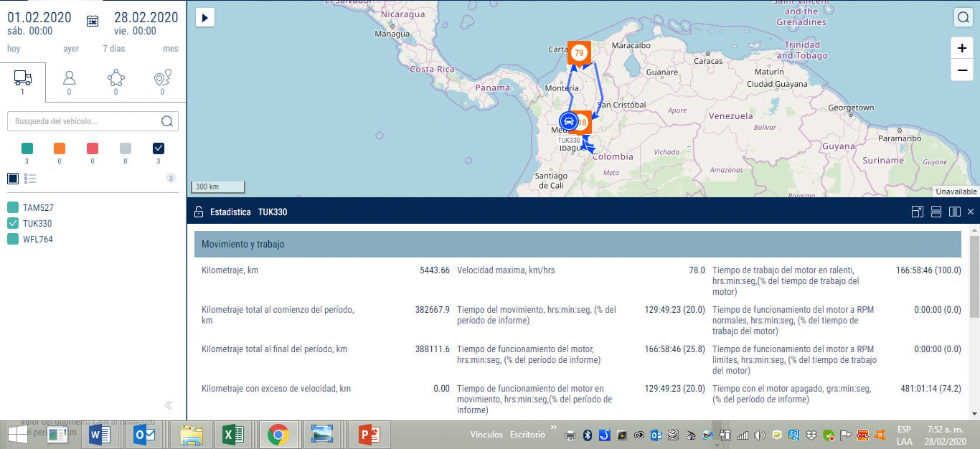Check the TAM527 vehicle checkbox
The image size is (980, 449).
click(x=12, y=207)
